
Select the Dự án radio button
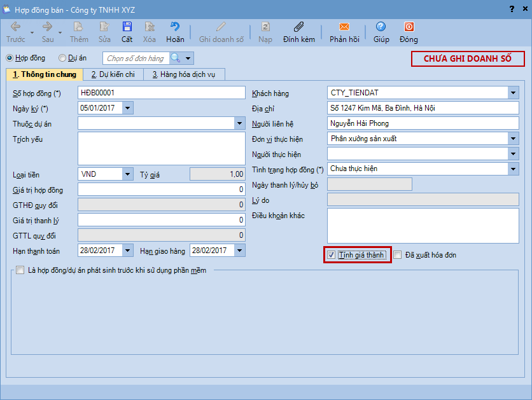point(62,58)
